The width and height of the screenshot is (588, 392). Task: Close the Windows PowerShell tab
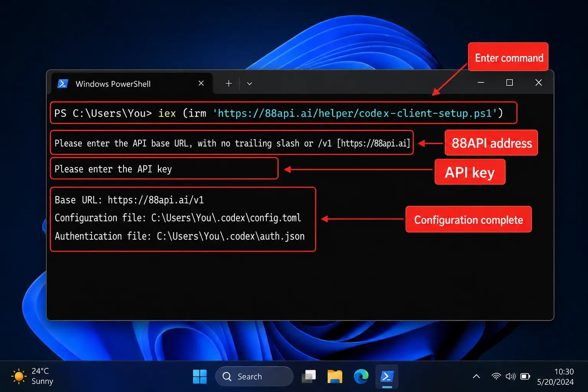click(x=201, y=83)
